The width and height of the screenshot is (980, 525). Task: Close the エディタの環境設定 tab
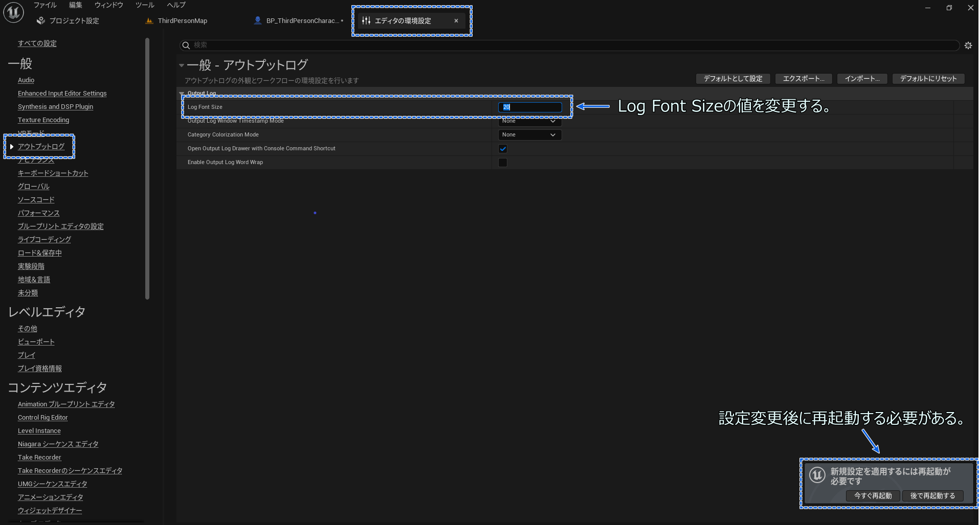click(456, 21)
